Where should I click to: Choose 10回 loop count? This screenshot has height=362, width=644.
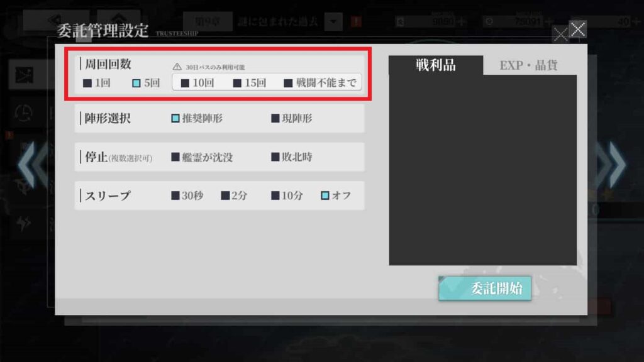(197, 84)
